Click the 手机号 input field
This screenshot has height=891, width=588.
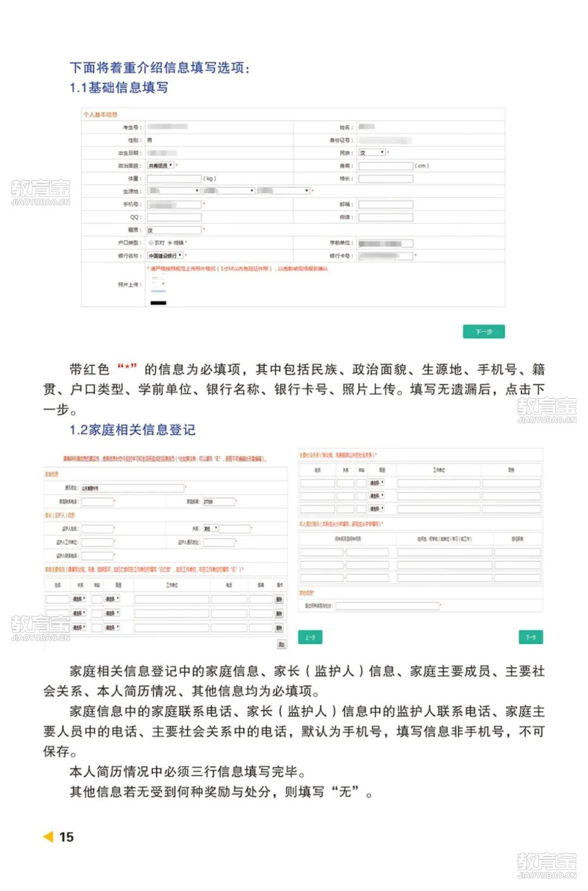[x=174, y=205]
